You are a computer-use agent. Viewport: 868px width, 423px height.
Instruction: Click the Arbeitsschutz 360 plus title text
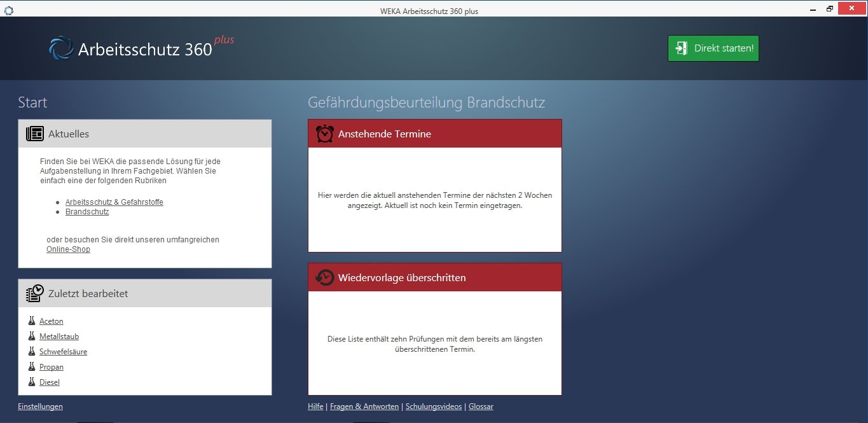156,48
